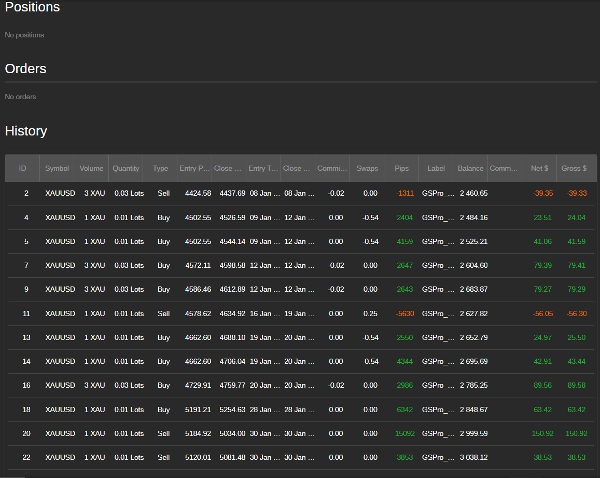Click the 150.92 net value on trade 20
Viewport: 600px width, 478px height.
[x=542, y=434]
